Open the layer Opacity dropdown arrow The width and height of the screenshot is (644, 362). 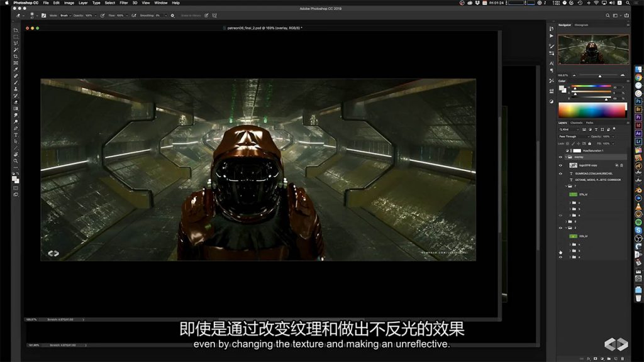[613, 136]
